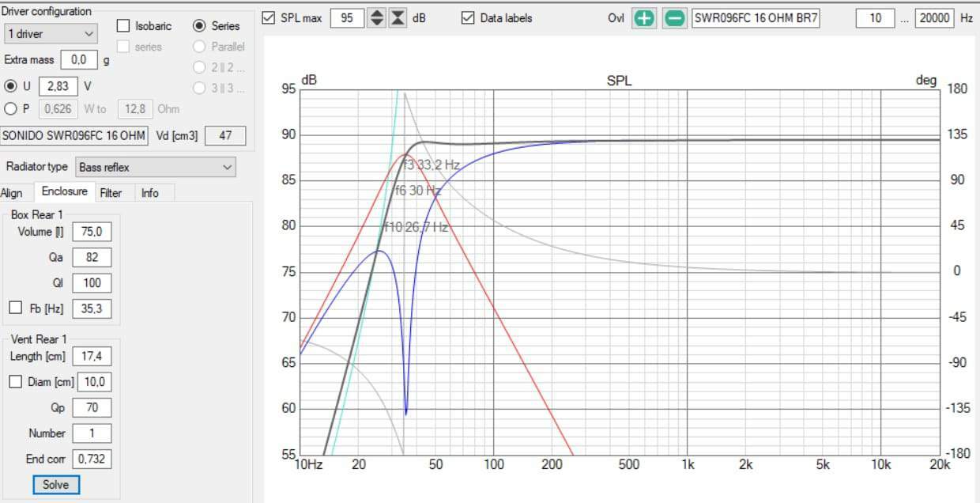980x503 pixels.
Task: Check the Fb [Hz] lock checkbox
Action: click(15, 308)
